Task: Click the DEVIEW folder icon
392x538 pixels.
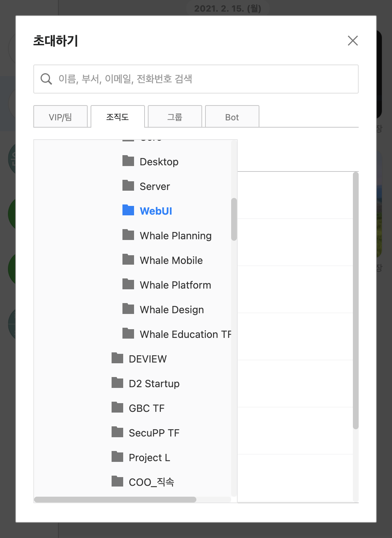Action: point(117,358)
